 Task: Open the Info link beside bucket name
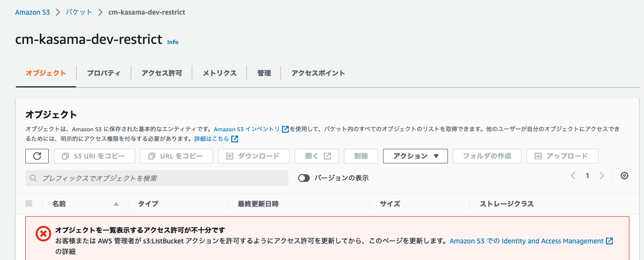[x=173, y=42]
